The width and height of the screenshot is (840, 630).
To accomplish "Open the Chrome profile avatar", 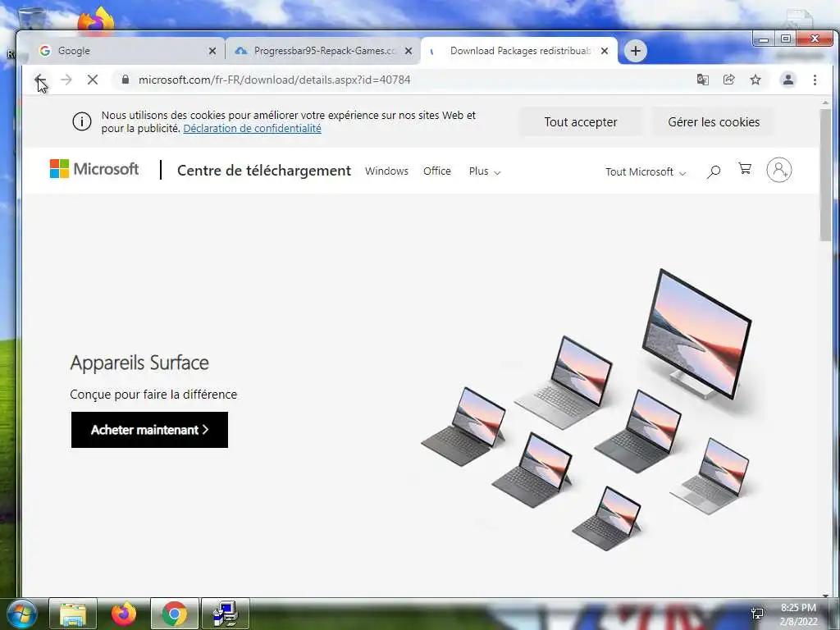I will [x=788, y=80].
